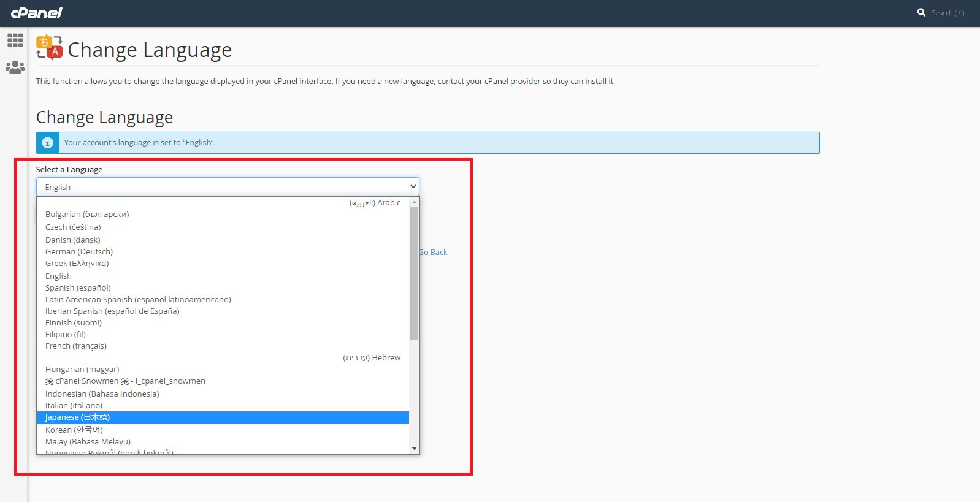Choose Danish (dansk) option
Viewport: 980px width, 502px height.
coord(223,240)
